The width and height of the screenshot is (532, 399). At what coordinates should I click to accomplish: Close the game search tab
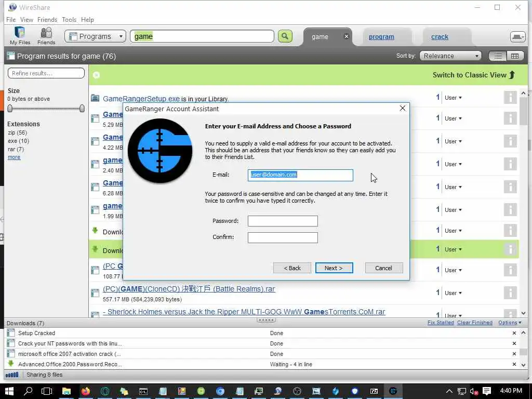[x=346, y=36]
